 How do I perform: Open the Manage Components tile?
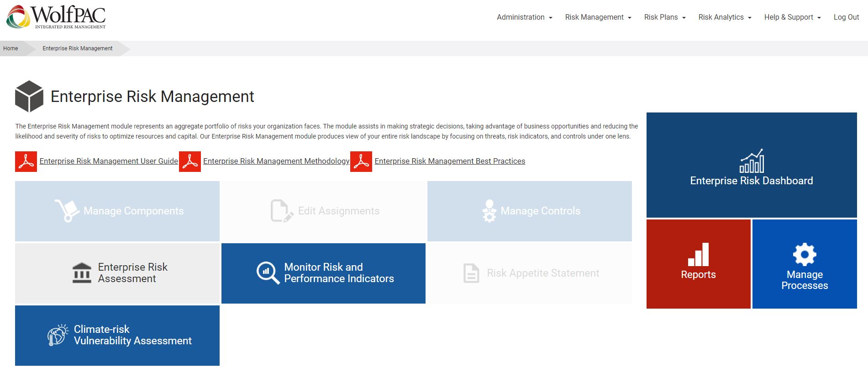point(117,211)
